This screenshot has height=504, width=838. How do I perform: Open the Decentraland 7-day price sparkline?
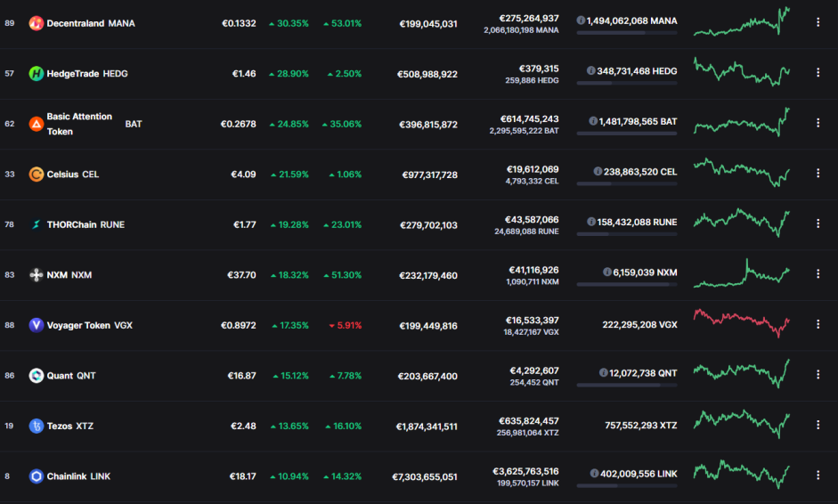pos(742,22)
